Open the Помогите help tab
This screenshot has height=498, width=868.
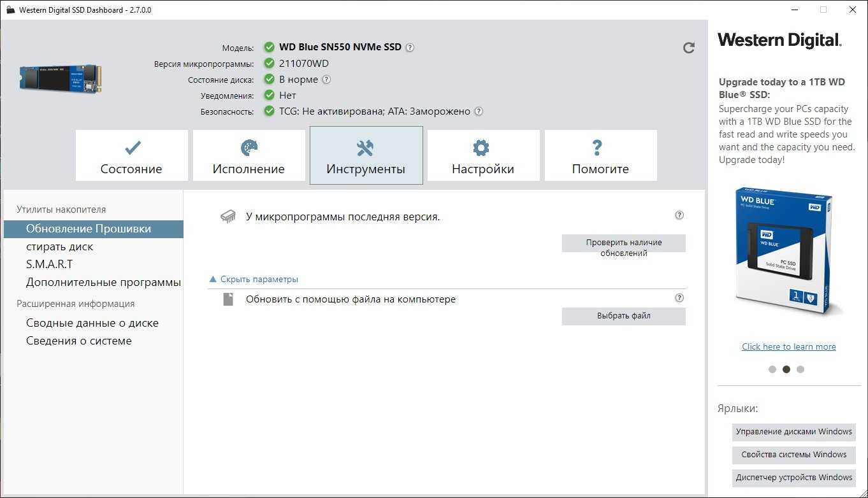point(600,156)
